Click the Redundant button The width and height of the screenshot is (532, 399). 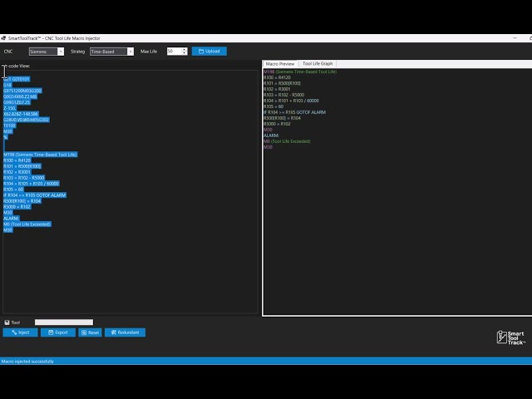pyautogui.click(x=125, y=332)
